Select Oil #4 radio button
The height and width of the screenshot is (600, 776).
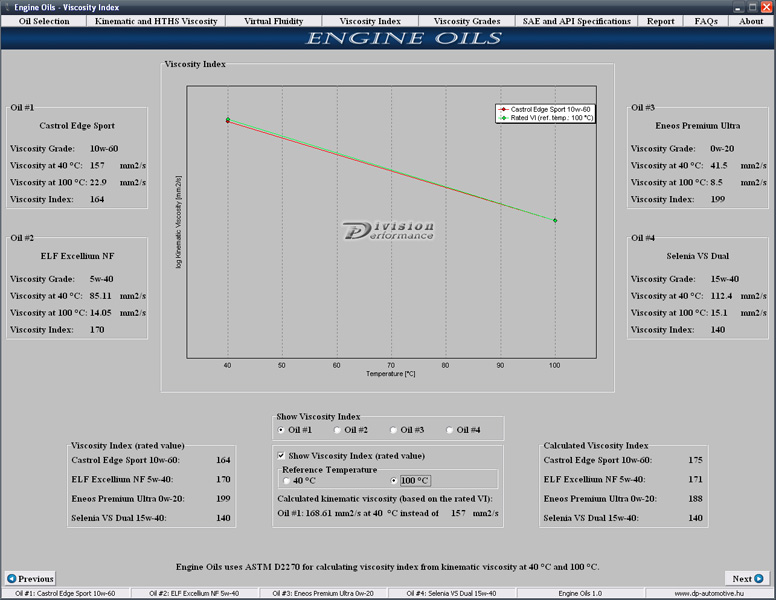coord(449,430)
